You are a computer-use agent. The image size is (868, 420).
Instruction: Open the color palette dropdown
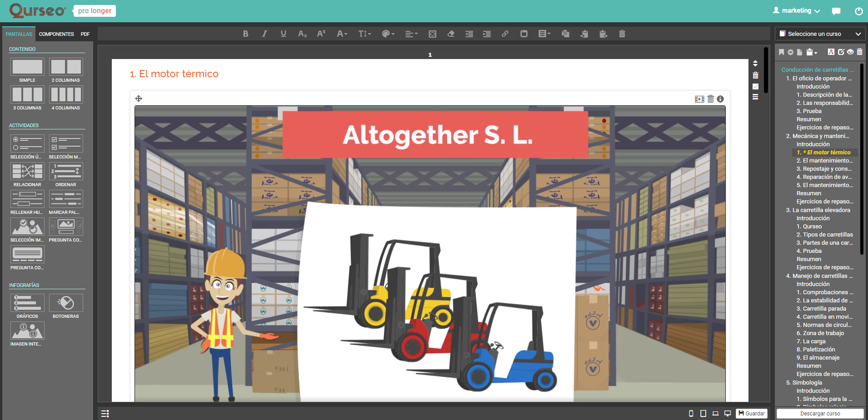point(389,34)
